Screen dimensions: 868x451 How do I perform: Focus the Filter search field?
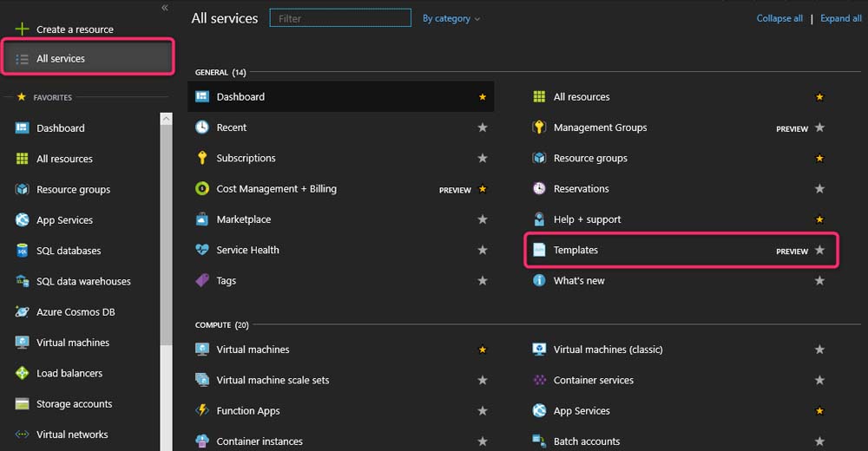(x=340, y=18)
